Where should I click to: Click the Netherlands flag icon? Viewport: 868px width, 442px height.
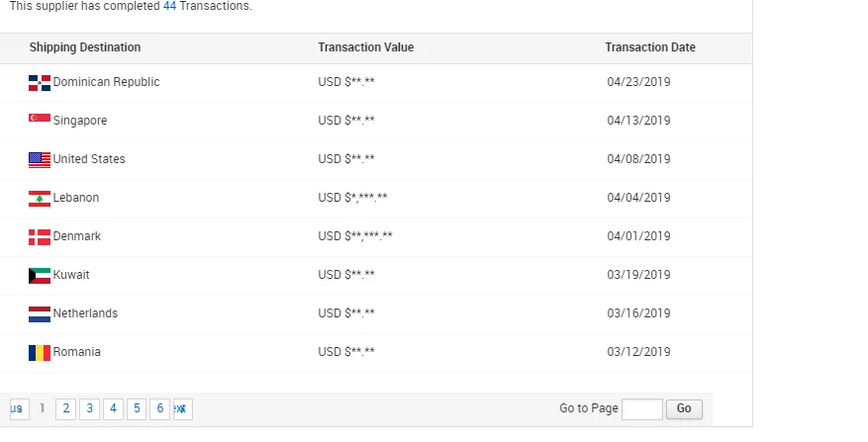point(40,313)
